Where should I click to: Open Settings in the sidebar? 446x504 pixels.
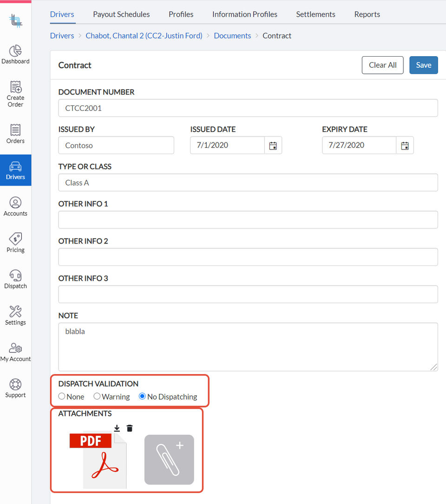[15, 316]
